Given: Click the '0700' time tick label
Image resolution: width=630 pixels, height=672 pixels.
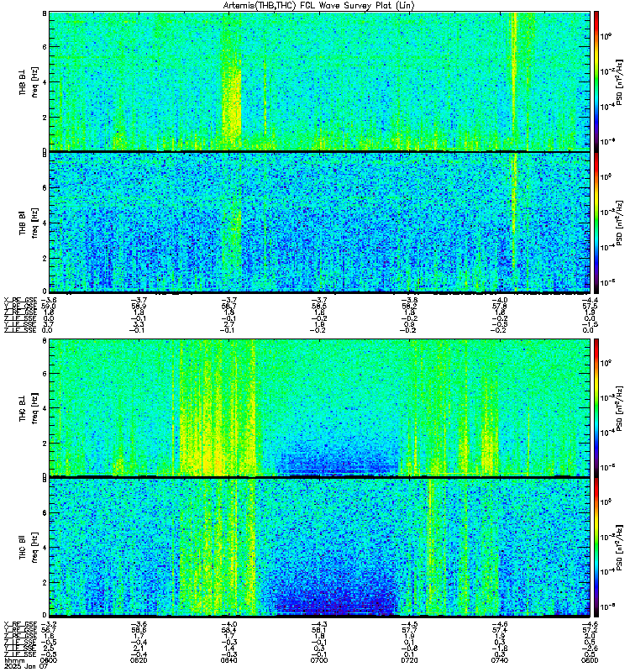Looking at the screenshot, I should (x=319, y=660).
